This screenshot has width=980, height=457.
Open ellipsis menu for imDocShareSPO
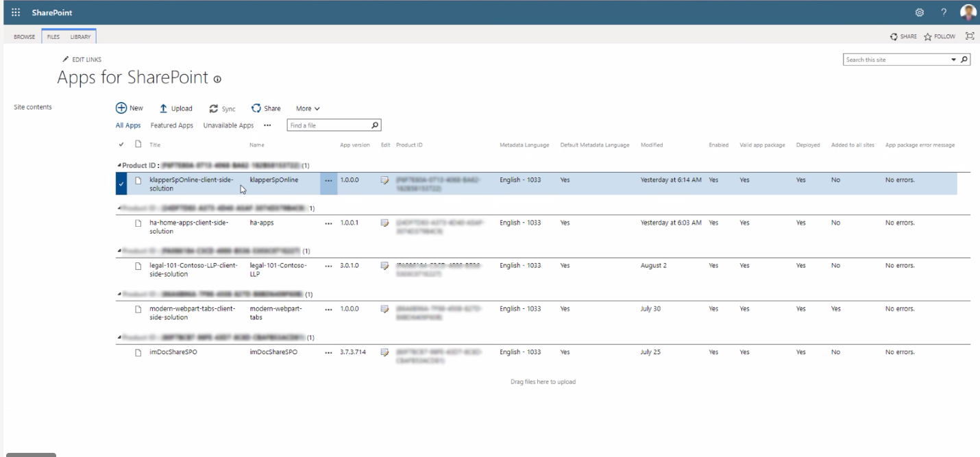328,352
